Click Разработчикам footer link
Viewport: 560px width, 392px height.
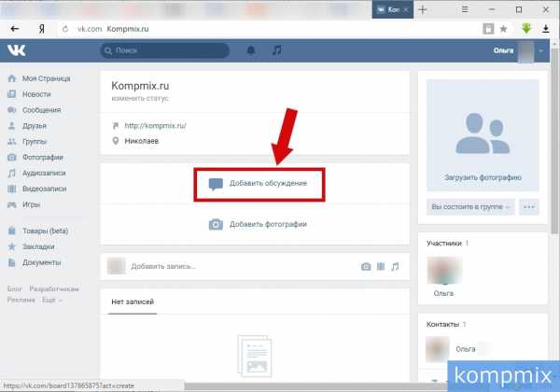[x=54, y=288]
